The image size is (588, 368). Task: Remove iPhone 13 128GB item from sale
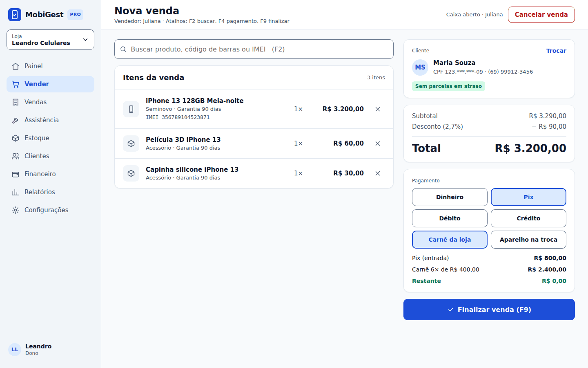(x=378, y=109)
